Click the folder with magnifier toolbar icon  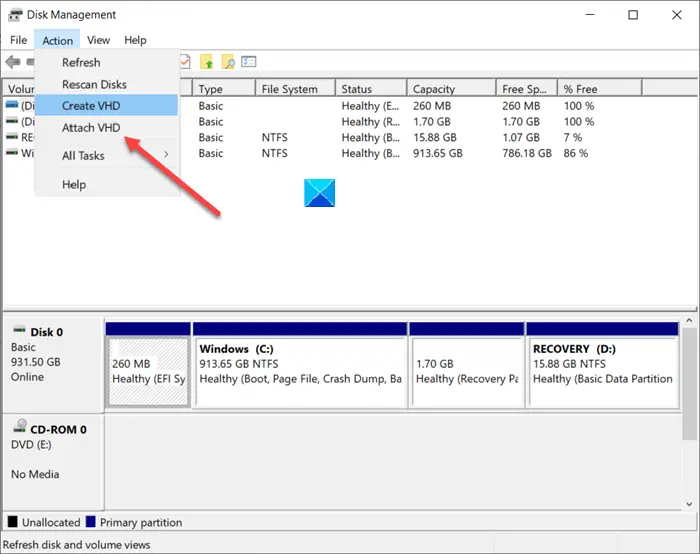coord(228,62)
